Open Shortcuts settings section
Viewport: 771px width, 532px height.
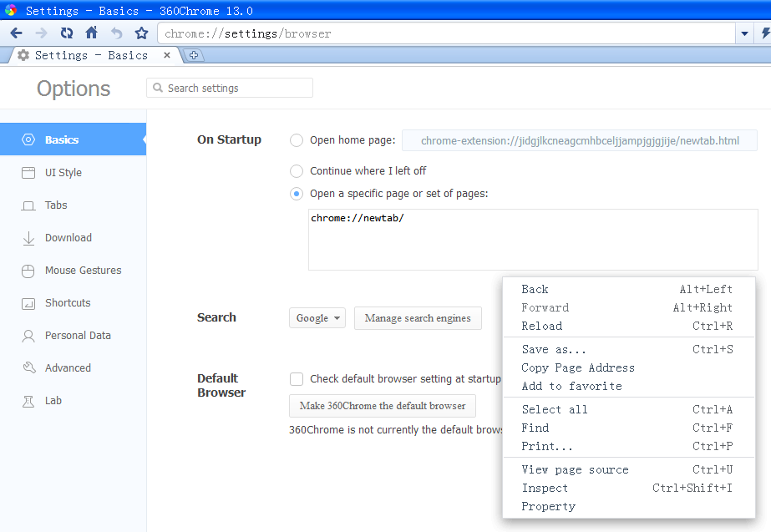pyautogui.click(x=73, y=303)
